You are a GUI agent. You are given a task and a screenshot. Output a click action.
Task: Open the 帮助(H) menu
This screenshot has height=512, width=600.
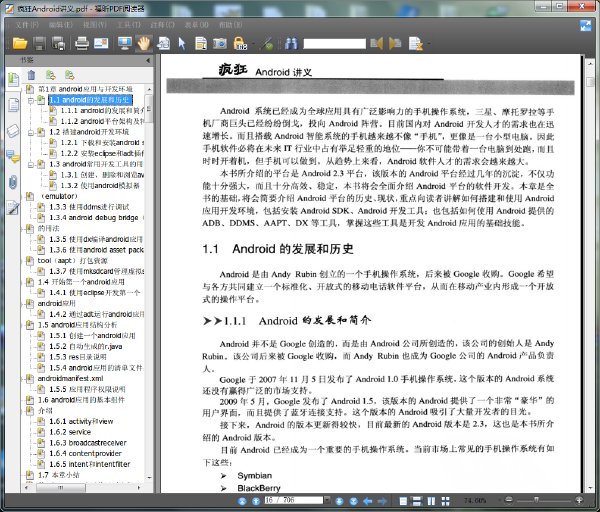[230, 25]
